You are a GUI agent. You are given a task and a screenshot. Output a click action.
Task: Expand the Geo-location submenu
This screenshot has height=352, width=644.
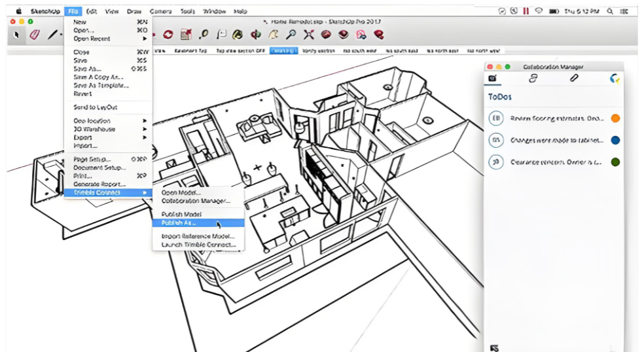tap(92, 120)
